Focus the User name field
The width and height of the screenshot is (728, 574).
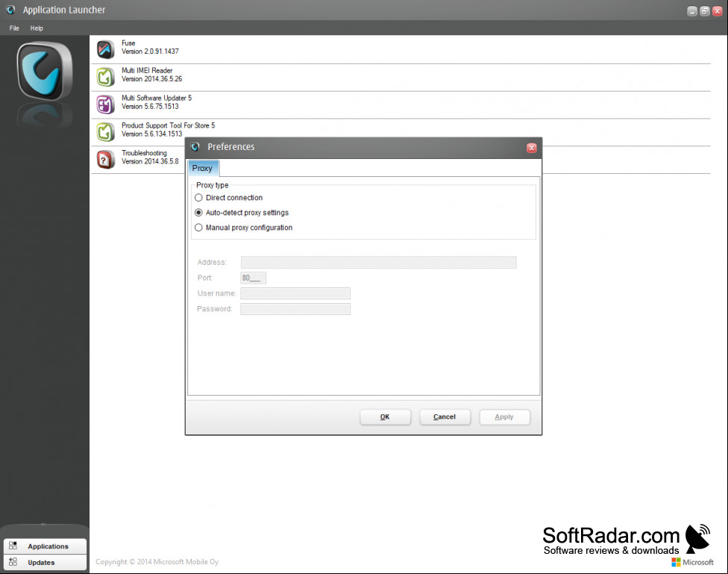295,293
